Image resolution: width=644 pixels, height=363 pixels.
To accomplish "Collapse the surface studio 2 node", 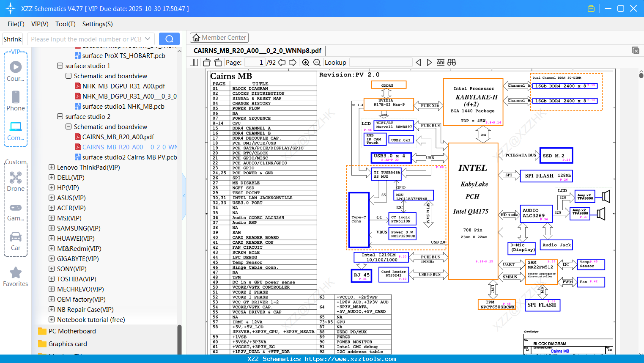I will pos(60,117).
